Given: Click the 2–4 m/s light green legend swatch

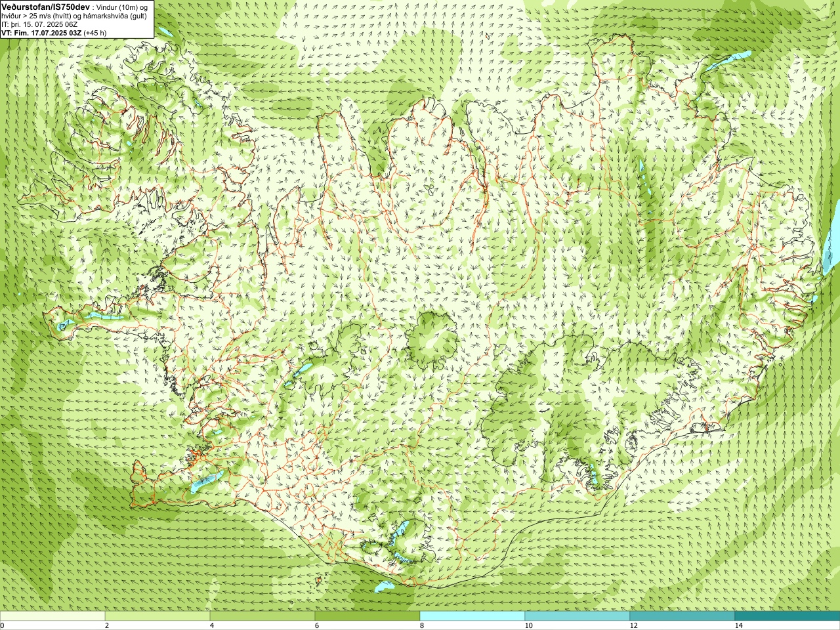Looking at the screenshot, I should tap(157, 616).
